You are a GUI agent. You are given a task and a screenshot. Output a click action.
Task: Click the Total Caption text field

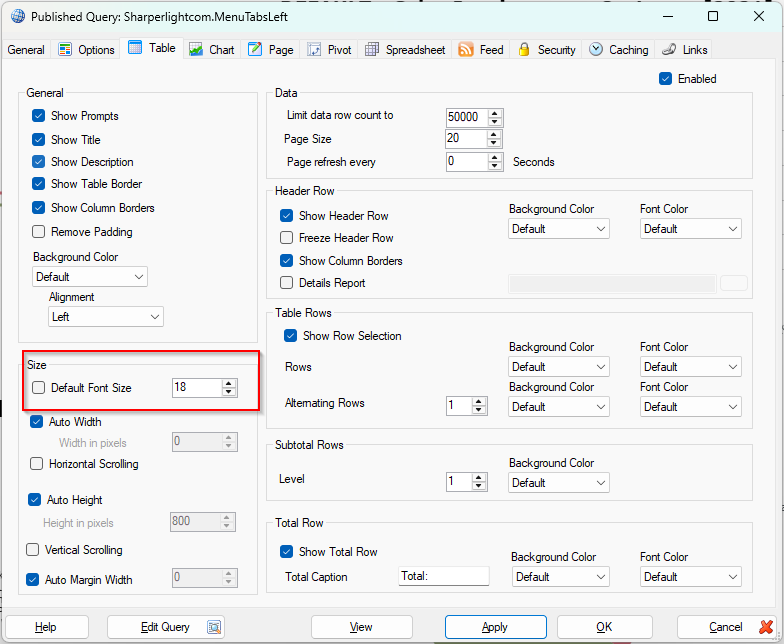pyautogui.click(x=444, y=576)
